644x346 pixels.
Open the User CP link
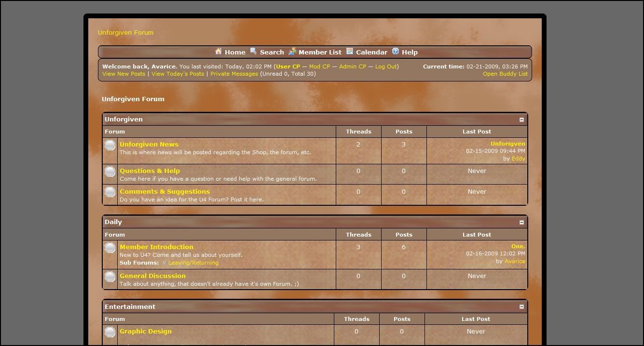288,67
